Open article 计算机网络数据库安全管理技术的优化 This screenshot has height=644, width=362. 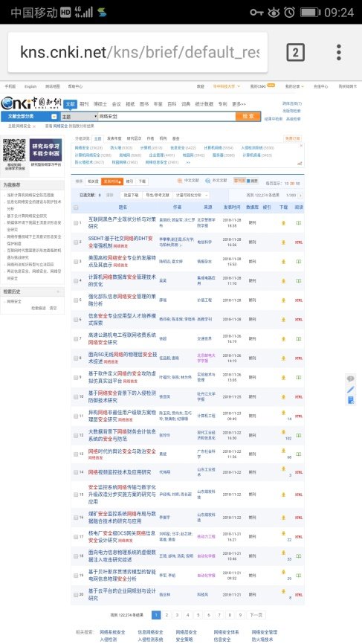click(123, 280)
